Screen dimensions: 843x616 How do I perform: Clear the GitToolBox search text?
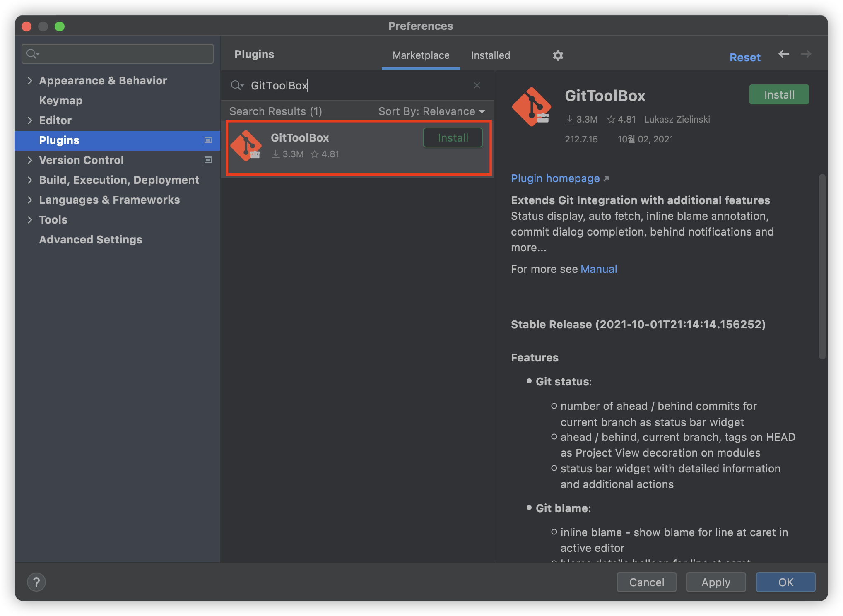(477, 85)
